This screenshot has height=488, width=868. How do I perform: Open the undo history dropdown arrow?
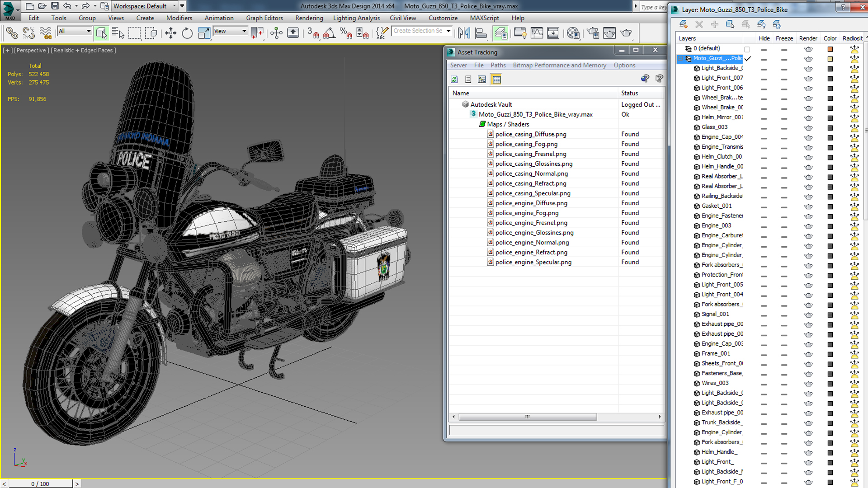click(76, 6)
